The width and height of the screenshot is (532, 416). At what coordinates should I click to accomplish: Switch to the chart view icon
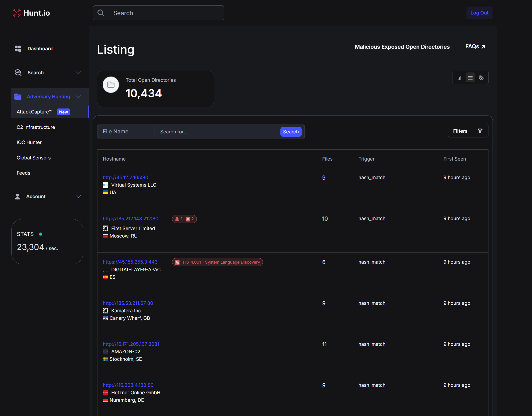click(x=459, y=77)
